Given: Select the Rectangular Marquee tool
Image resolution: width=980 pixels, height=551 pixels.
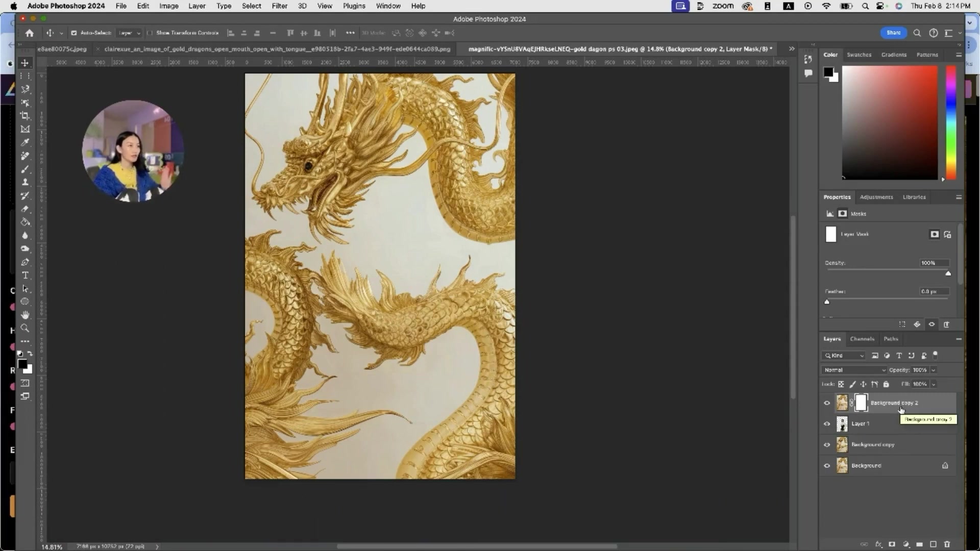Looking at the screenshot, I should coord(25,76).
